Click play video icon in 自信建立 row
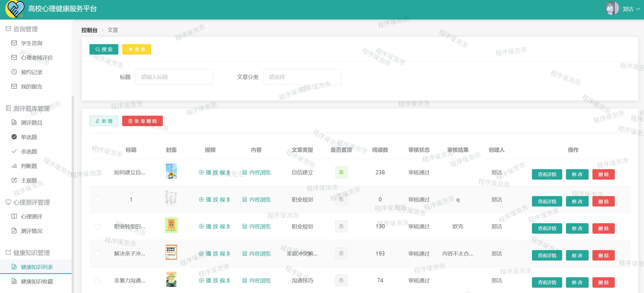644x293 pixels. pos(201,173)
